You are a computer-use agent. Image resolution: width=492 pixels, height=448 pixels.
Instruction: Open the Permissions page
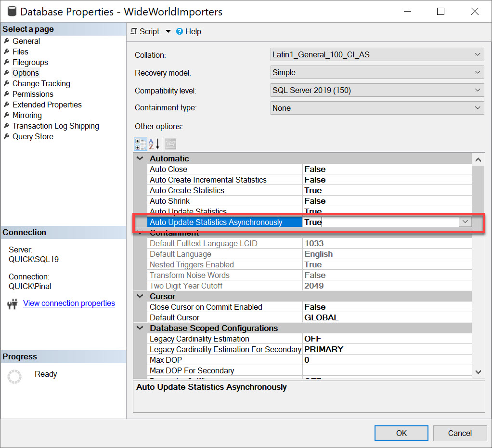(x=33, y=94)
